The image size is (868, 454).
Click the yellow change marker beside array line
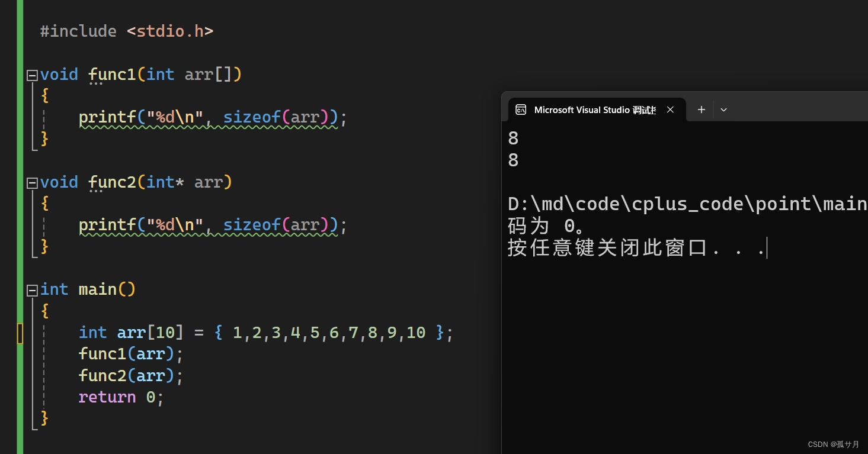[x=20, y=333]
